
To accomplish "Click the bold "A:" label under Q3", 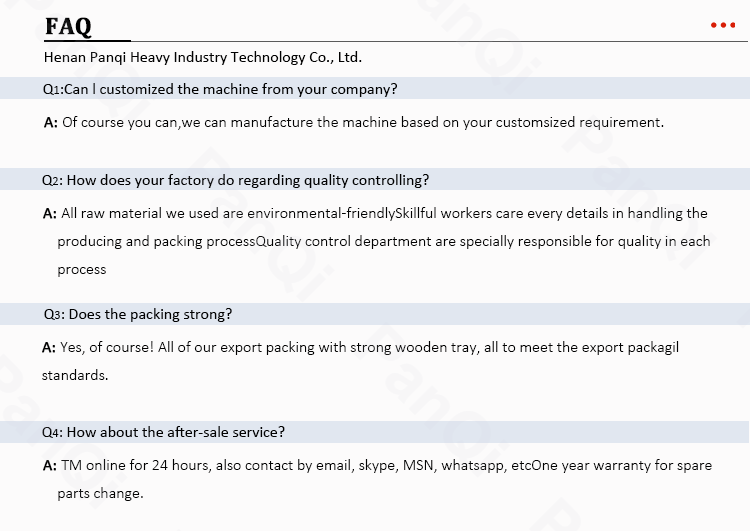I will click(48, 348).
